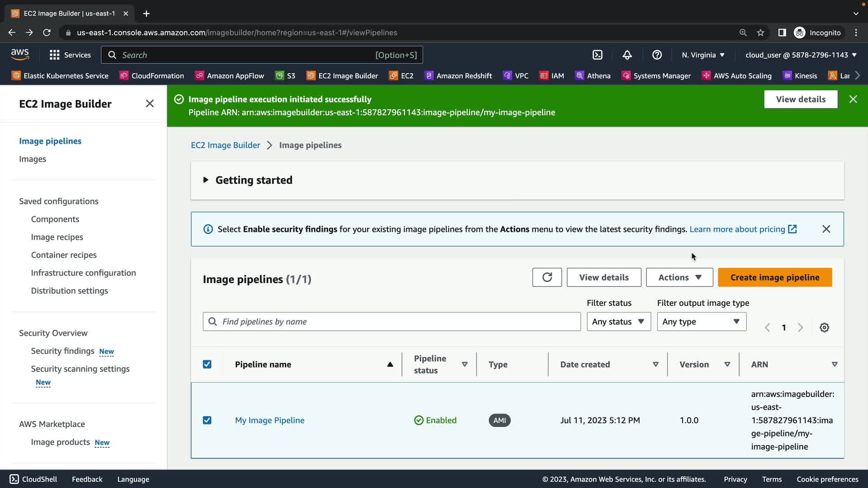Click the notifications bell icon
Screen dimensions: 868x488
coord(627,55)
